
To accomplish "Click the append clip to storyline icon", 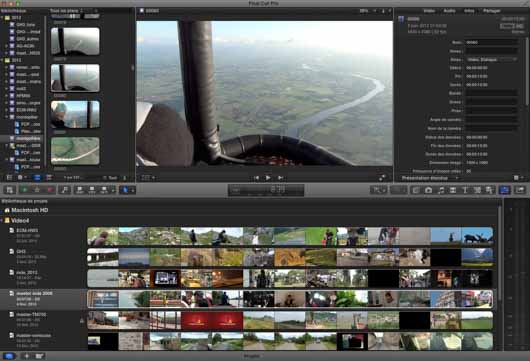I will tap(104, 190).
